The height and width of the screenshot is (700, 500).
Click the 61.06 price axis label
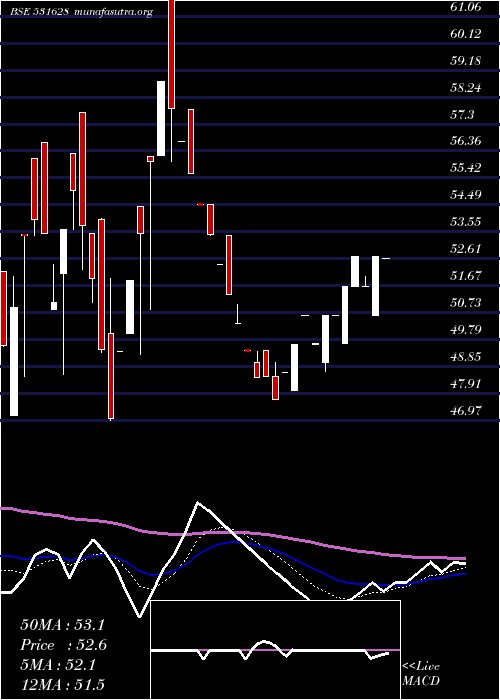tap(466, 7)
